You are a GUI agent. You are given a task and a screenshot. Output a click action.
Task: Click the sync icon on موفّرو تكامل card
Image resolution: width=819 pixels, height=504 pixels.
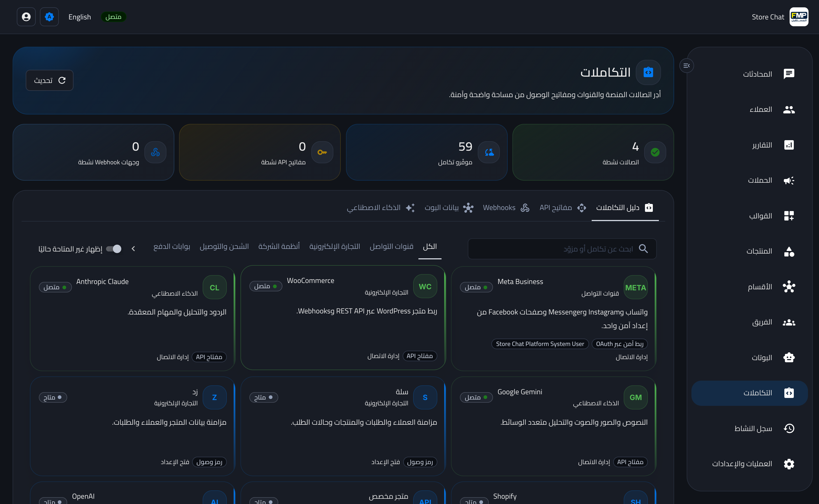tap(489, 152)
